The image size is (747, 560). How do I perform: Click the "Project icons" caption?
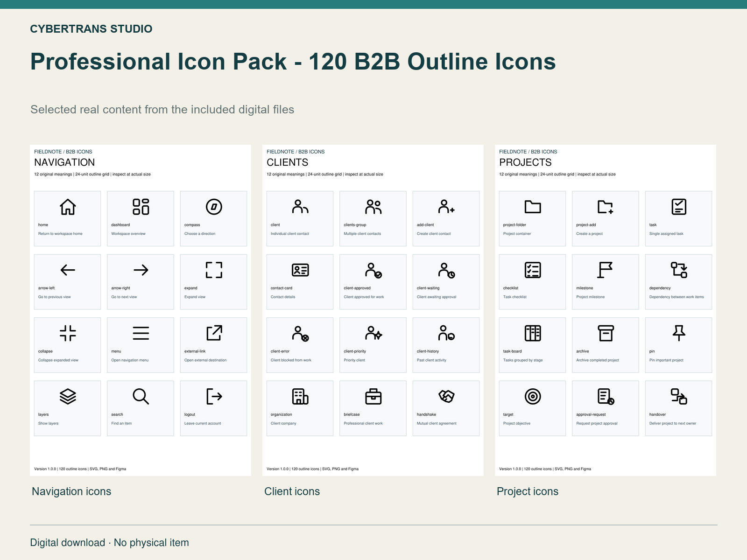point(528,491)
